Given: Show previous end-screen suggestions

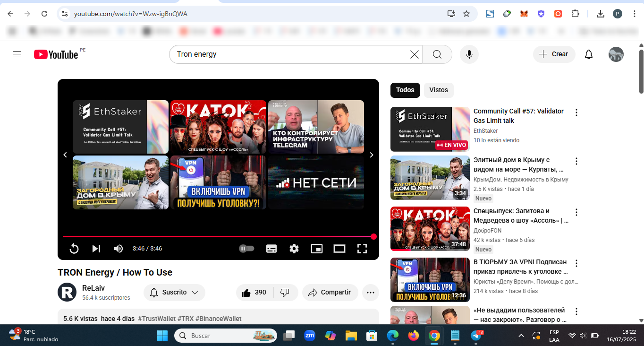Looking at the screenshot, I should (x=65, y=155).
